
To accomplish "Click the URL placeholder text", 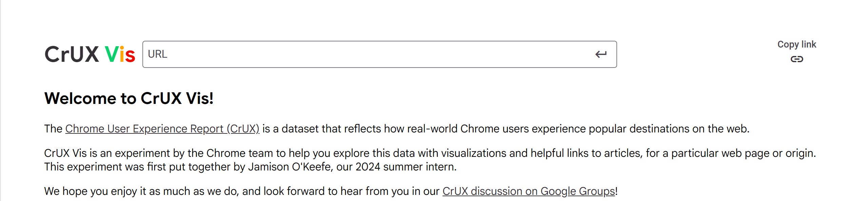I will pos(158,54).
